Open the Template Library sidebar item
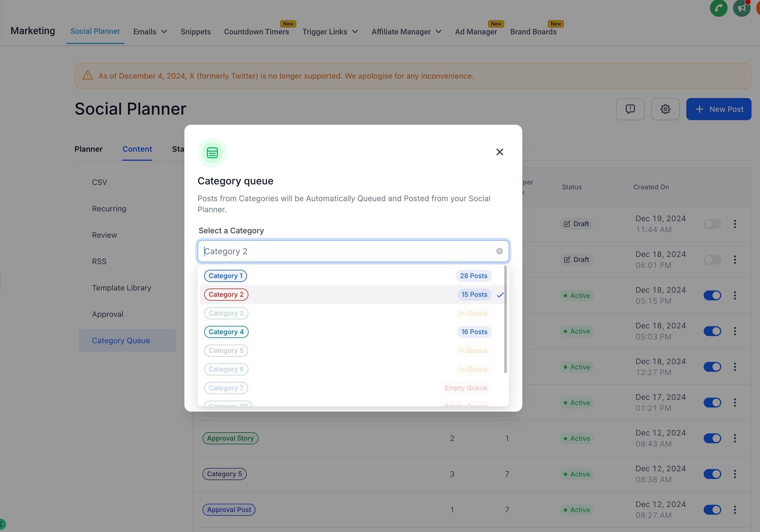 point(121,288)
